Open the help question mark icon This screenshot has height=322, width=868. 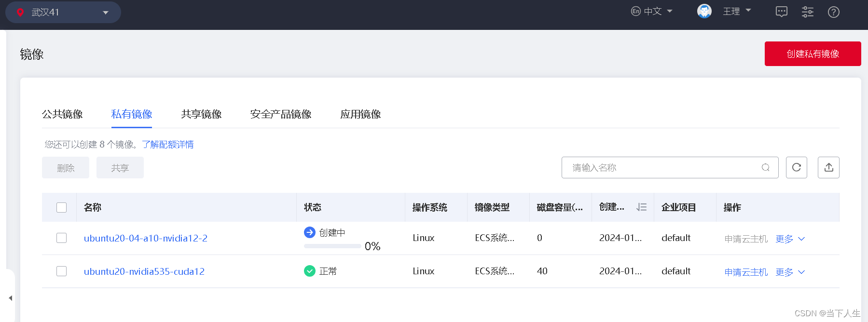point(834,12)
